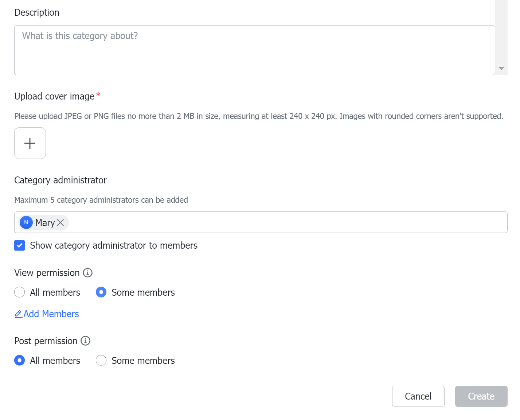Focus the Description text area
Viewport: 520px width, 420px height.
tap(254, 50)
